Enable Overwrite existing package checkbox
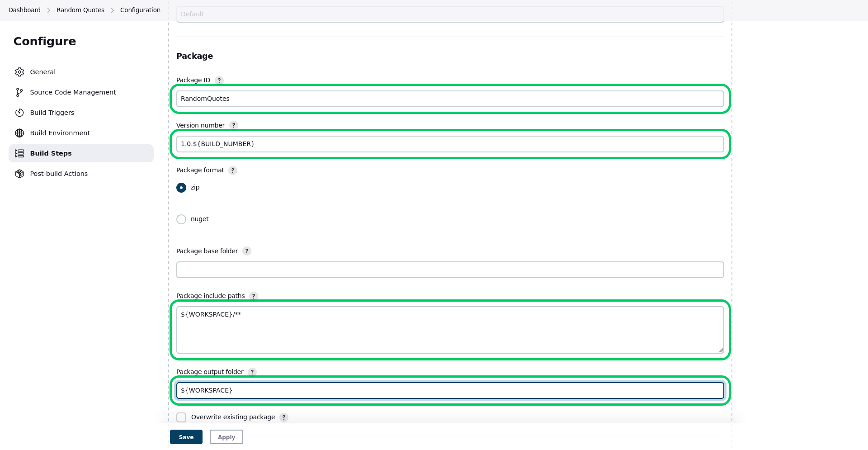The width and height of the screenshot is (868, 450). (181, 417)
